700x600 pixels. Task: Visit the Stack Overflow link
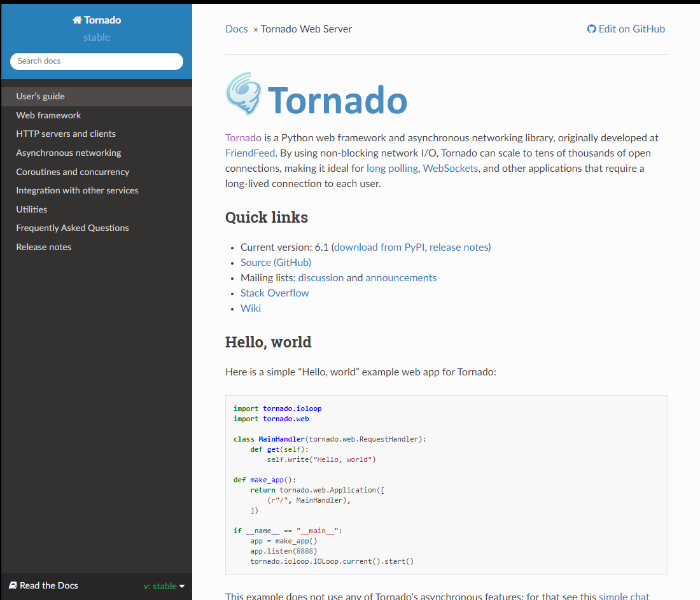point(274,293)
